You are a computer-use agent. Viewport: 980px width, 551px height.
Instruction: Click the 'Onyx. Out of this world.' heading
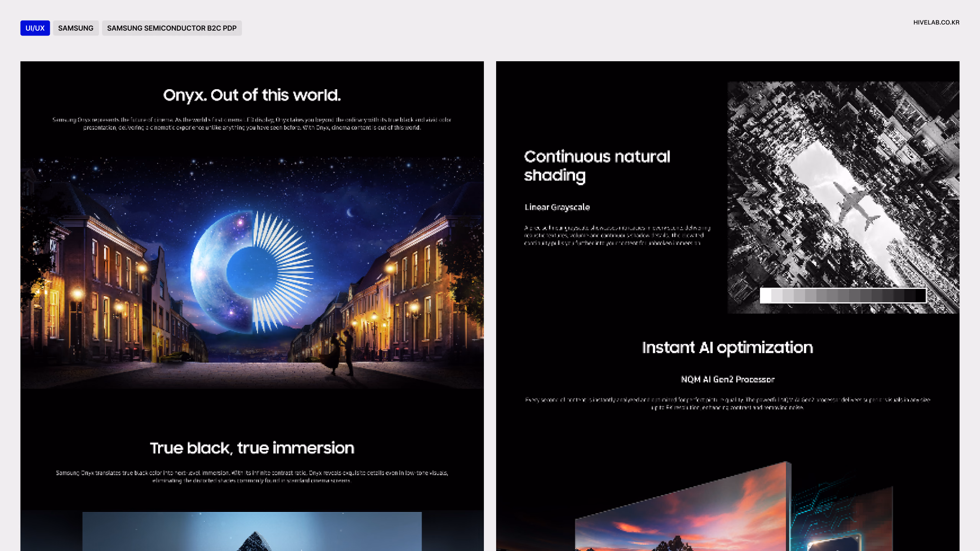pyautogui.click(x=252, y=95)
